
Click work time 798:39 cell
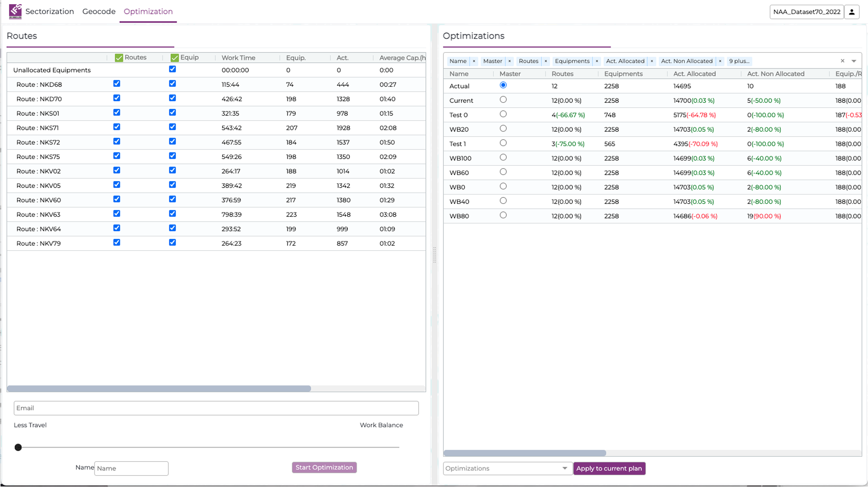pyautogui.click(x=232, y=215)
